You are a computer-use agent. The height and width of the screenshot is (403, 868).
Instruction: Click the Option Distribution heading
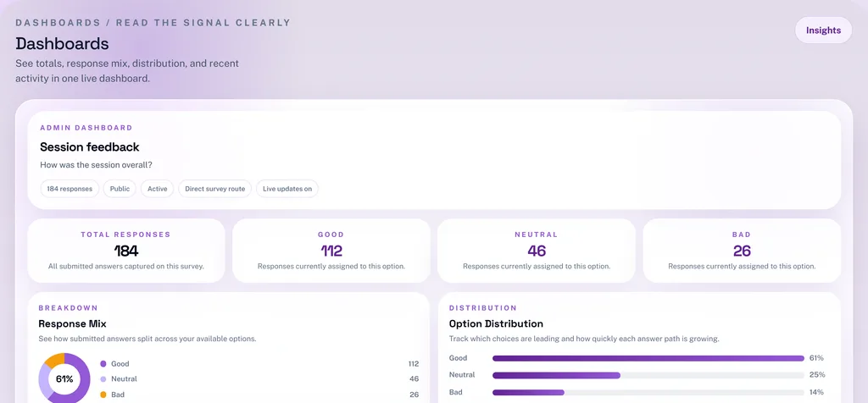click(x=496, y=323)
